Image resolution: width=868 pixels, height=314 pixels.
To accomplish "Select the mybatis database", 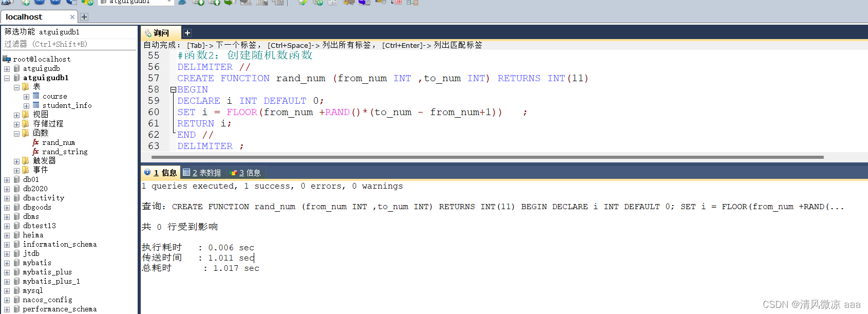I will pyautogui.click(x=37, y=263).
